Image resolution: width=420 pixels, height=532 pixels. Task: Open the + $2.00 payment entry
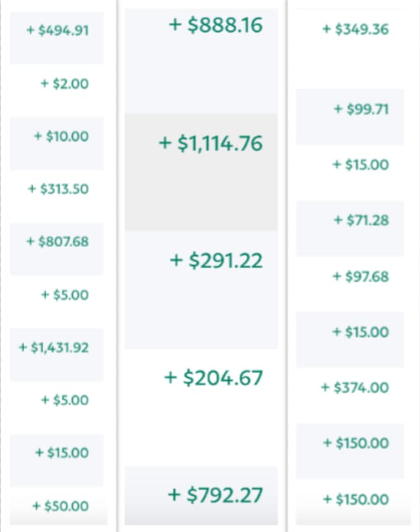pos(65,83)
